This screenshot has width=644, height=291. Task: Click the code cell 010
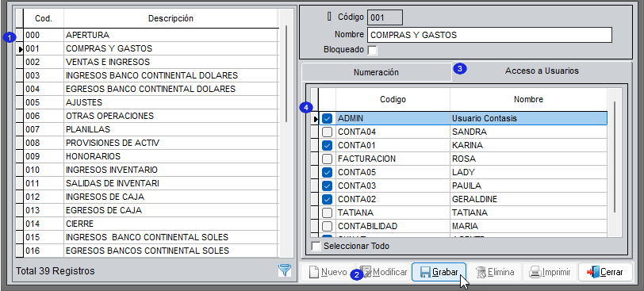44,170
